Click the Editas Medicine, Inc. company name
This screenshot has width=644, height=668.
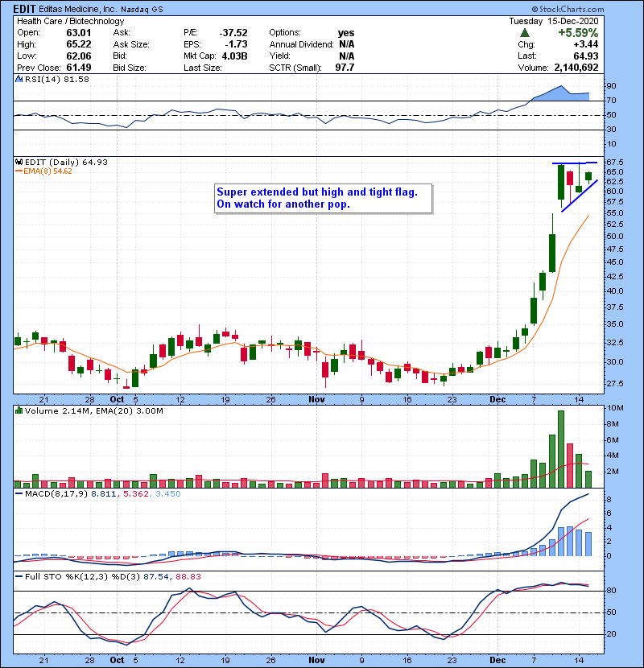click(77, 9)
